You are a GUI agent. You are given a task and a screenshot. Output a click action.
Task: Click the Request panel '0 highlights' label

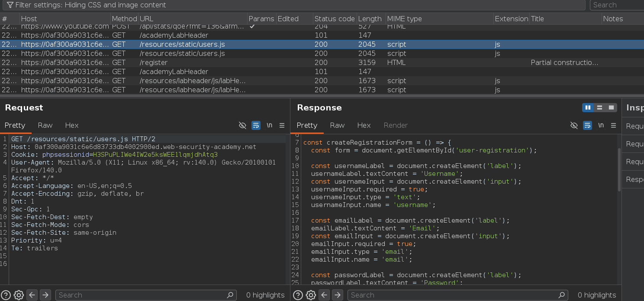265,295
